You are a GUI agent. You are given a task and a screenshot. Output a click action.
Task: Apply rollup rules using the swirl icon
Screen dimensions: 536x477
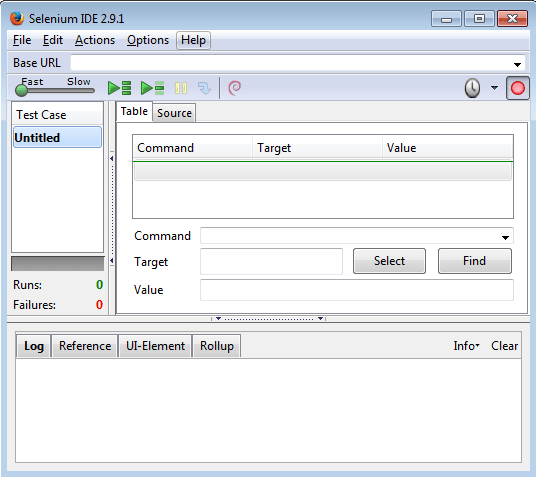click(x=234, y=88)
